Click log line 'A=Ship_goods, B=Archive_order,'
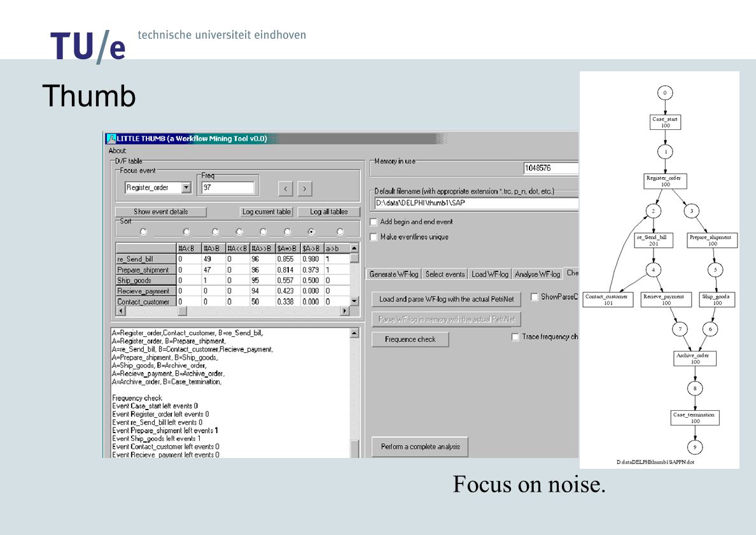The image size is (756, 535). coord(159,366)
